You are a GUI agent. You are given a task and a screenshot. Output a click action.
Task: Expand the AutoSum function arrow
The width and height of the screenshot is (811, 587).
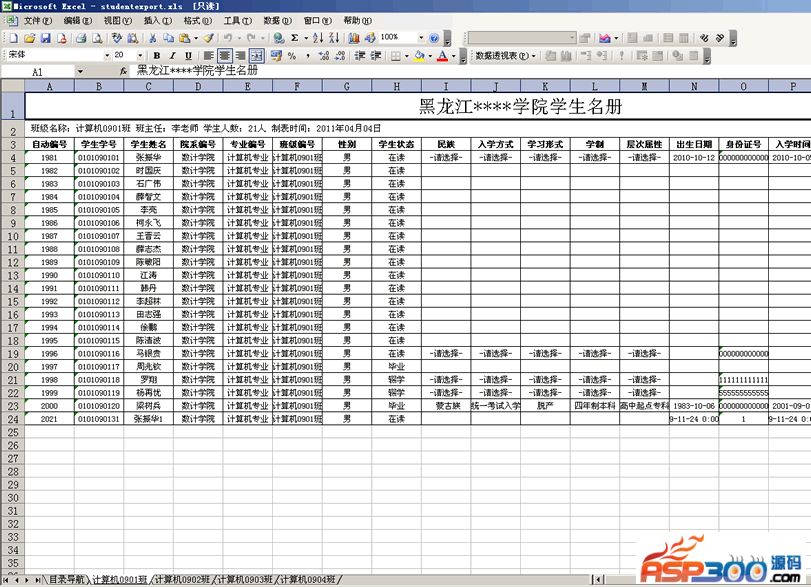click(x=306, y=38)
